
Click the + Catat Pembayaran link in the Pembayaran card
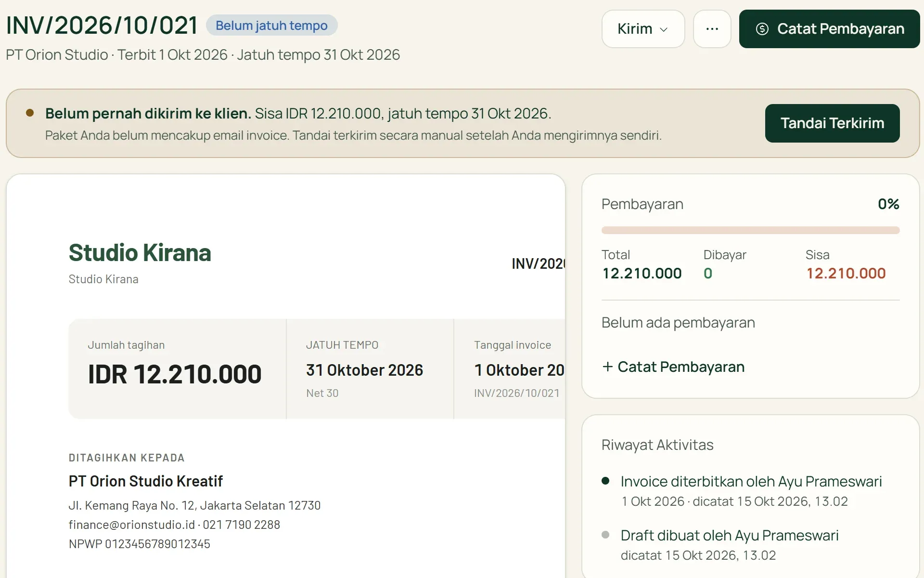coord(673,367)
